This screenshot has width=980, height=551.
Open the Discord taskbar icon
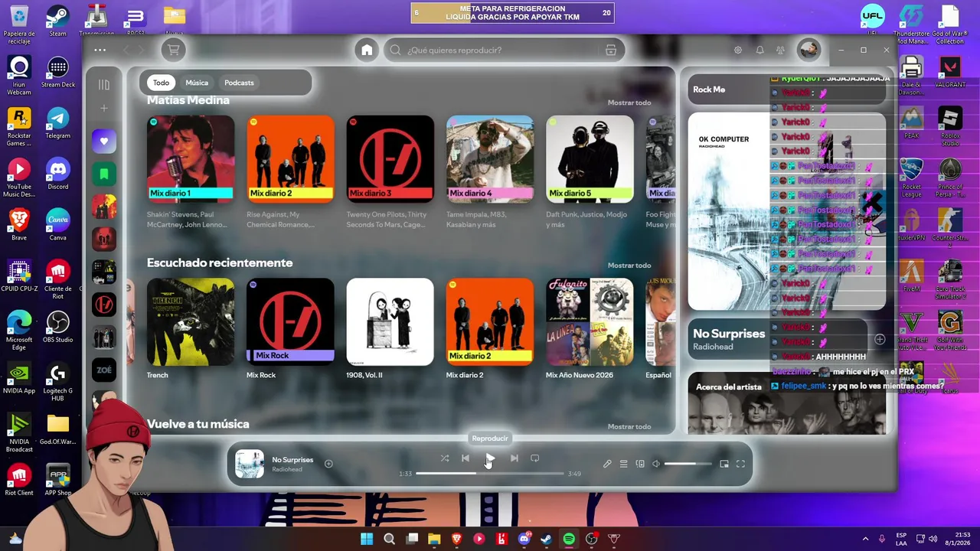(524, 539)
